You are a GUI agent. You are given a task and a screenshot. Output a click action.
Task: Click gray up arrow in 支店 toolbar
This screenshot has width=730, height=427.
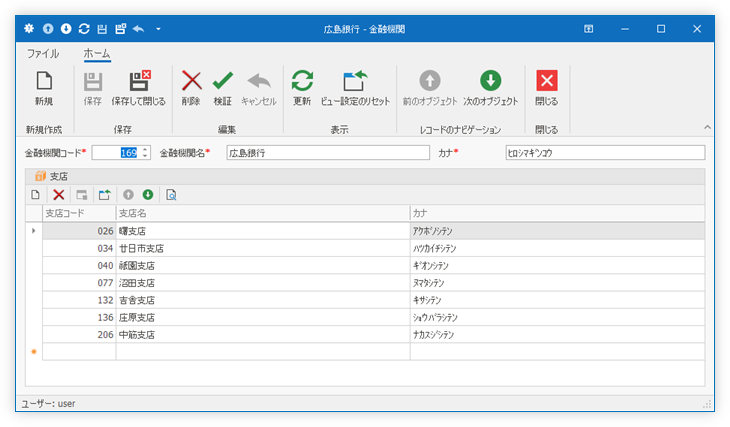[x=128, y=195]
